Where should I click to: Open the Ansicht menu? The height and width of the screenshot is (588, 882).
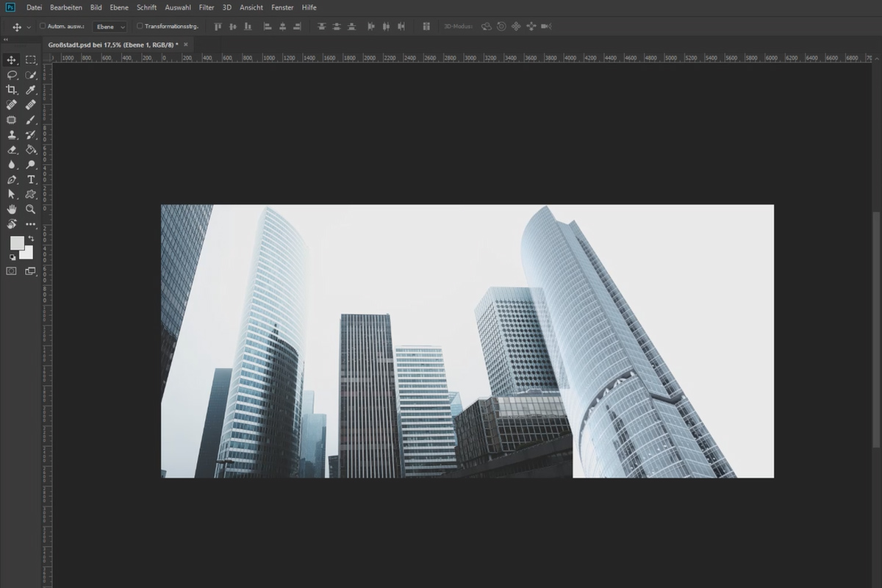point(252,7)
